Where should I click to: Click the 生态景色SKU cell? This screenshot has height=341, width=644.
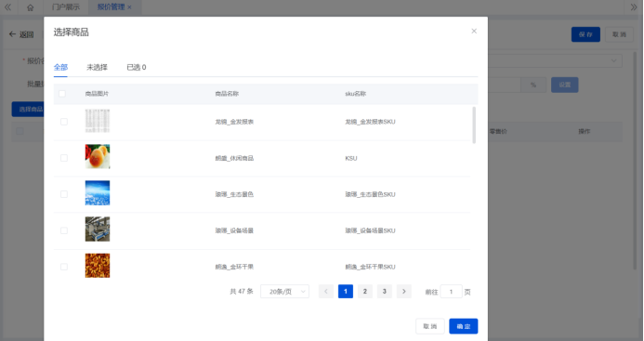click(x=370, y=194)
